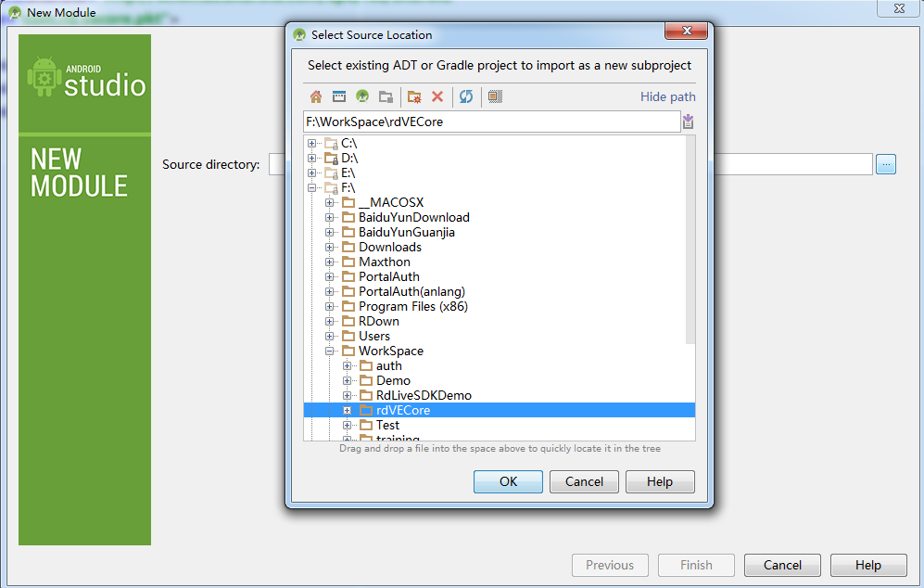Expand the __MACOSX folder

point(329,203)
